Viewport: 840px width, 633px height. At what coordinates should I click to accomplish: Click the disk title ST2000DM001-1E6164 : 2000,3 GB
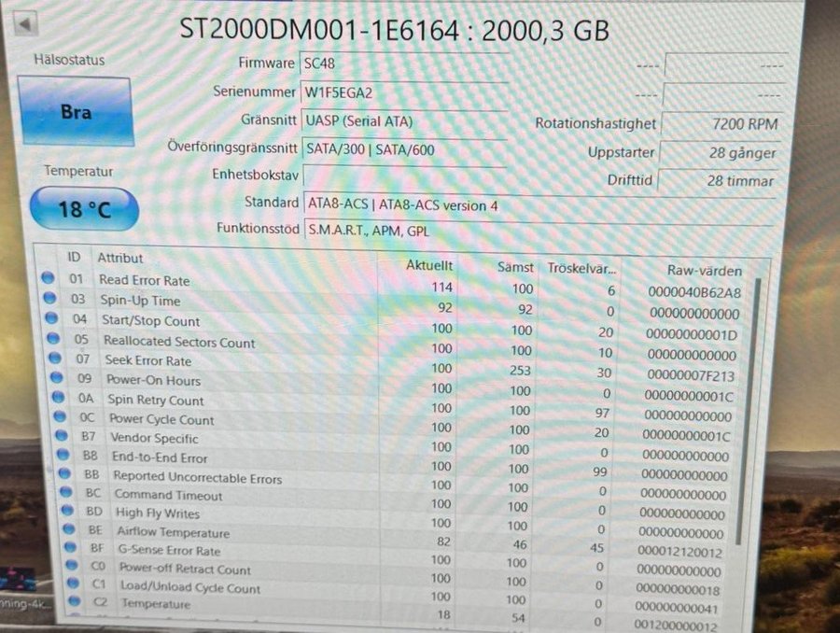tap(394, 30)
